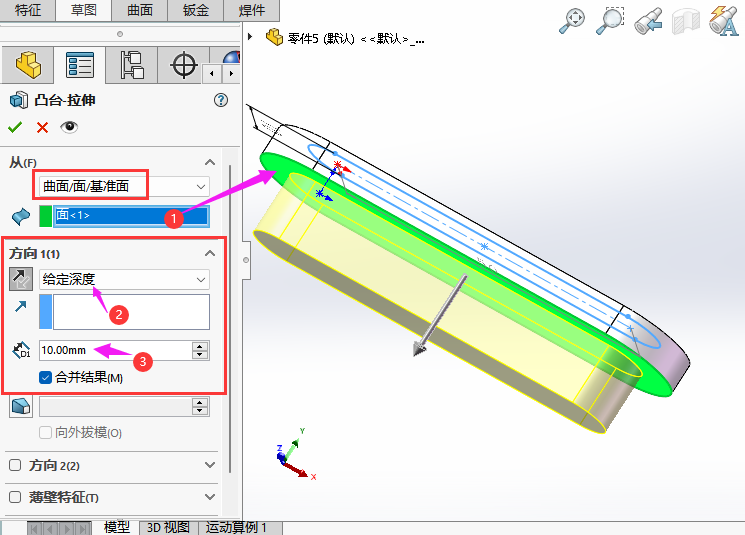This screenshot has height=535, width=745.
Task: Open the 曲面/面/基准面 start condition dropdown
Action: click(124, 186)
